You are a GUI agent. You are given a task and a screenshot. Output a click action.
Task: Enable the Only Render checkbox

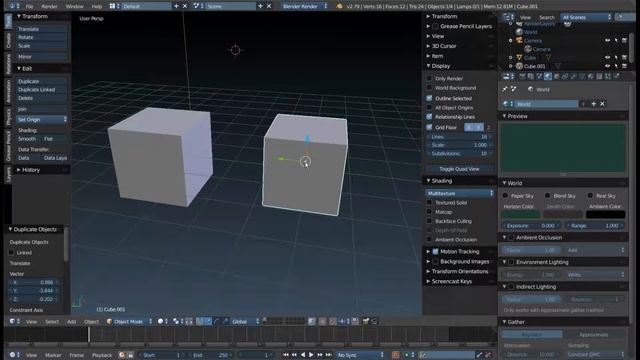[x=429, y=78]
